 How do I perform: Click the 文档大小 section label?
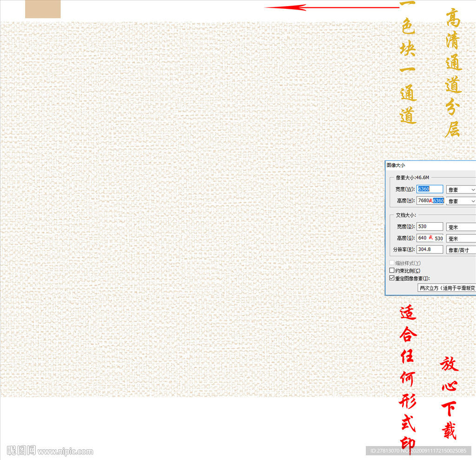(406, 215)
